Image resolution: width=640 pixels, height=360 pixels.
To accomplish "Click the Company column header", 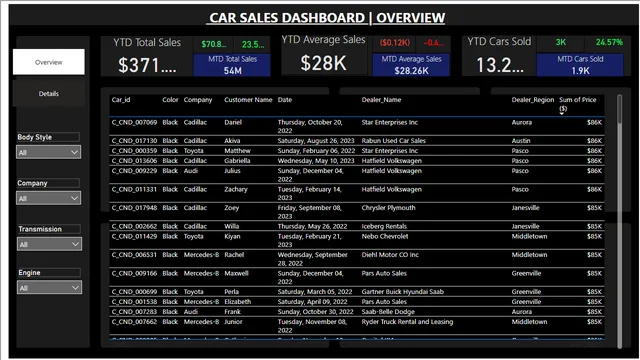I will pos(198,100).
